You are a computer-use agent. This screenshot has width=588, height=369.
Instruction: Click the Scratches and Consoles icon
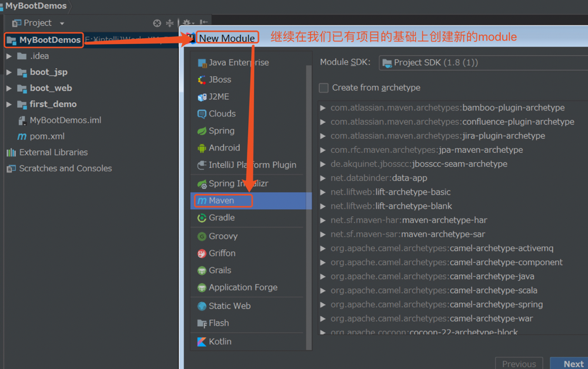tap(11, 169)
